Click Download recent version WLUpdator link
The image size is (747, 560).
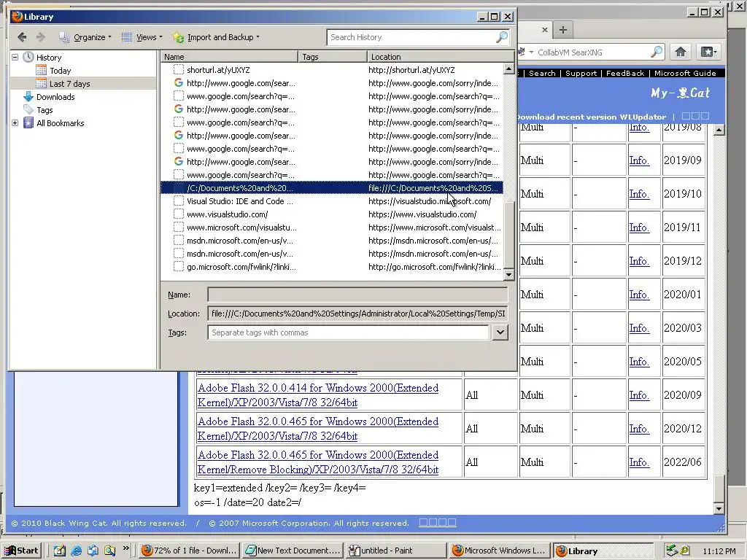591,117
